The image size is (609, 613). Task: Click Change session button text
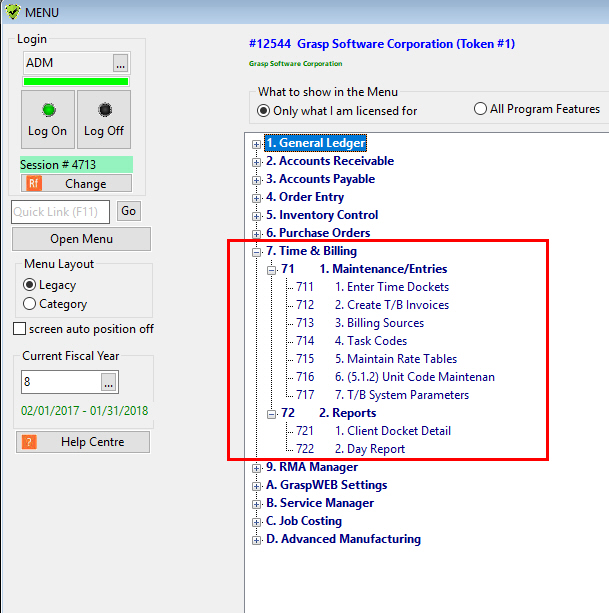click(x=86, y=184)
